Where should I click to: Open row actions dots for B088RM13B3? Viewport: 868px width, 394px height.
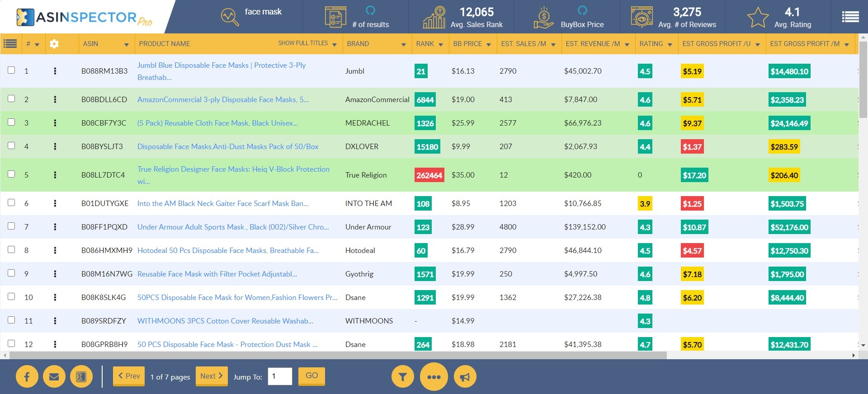pyautogui.click(x=55, y=71)
